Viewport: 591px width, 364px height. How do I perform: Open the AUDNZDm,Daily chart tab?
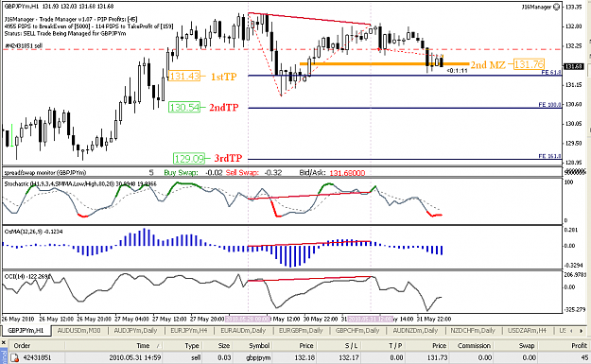click(x=415, y=331)
